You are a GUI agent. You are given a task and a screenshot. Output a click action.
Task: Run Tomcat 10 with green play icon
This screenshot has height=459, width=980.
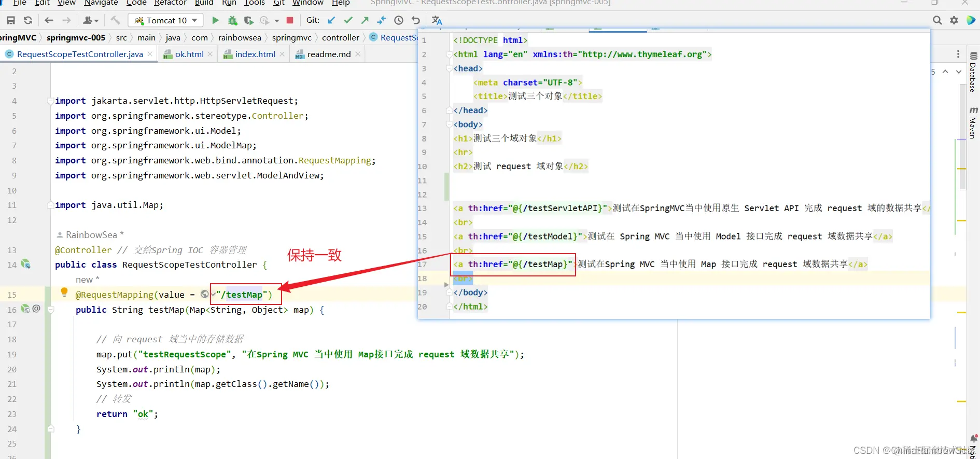(x=215, y=20)
